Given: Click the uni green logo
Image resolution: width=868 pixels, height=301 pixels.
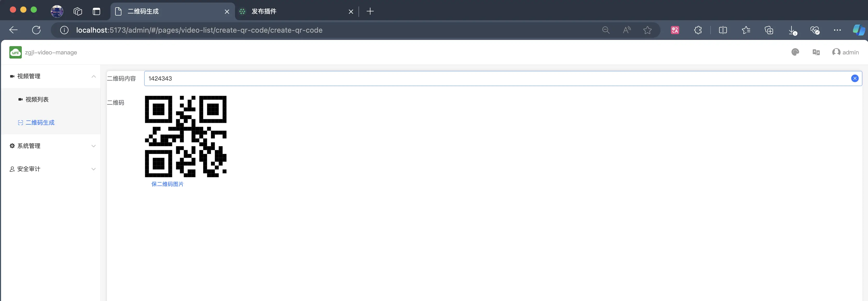Looking at the screenshot, I should 16,53.
